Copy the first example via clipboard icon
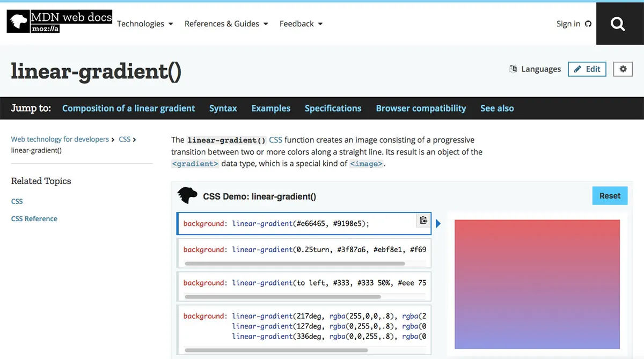 point(423,220)
